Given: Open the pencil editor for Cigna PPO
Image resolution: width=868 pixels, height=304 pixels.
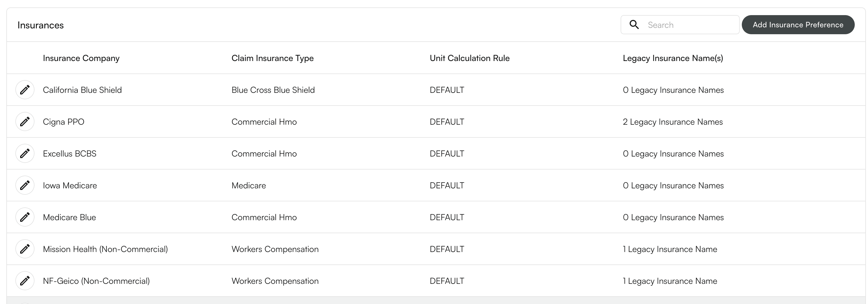Looking at the screenshot, I should coord(25,121).
